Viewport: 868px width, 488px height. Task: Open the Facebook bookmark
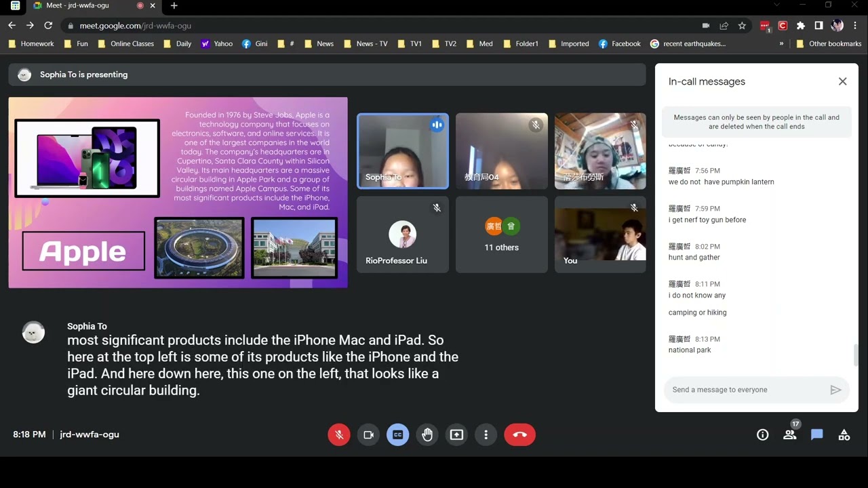[x=620, y=43]
